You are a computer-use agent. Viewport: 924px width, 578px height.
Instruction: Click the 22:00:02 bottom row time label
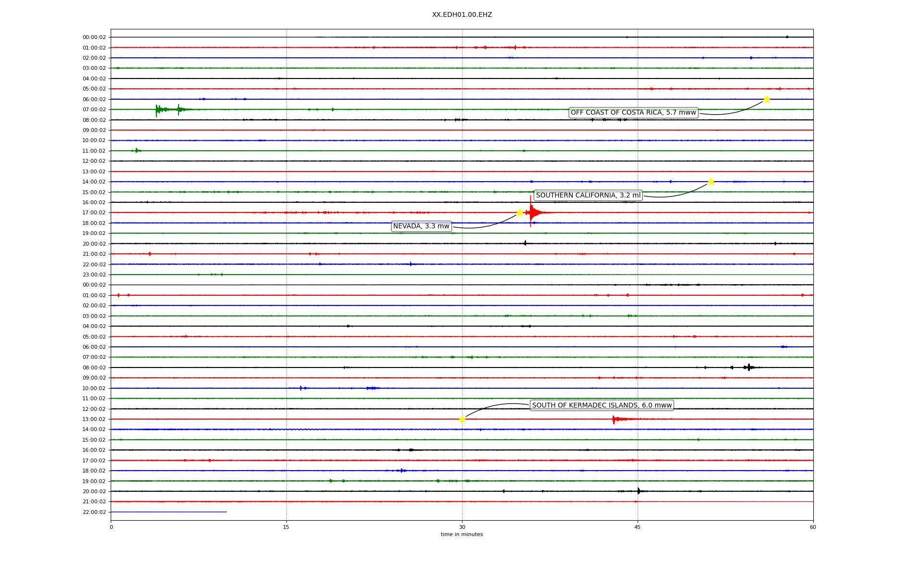(94, 512)
